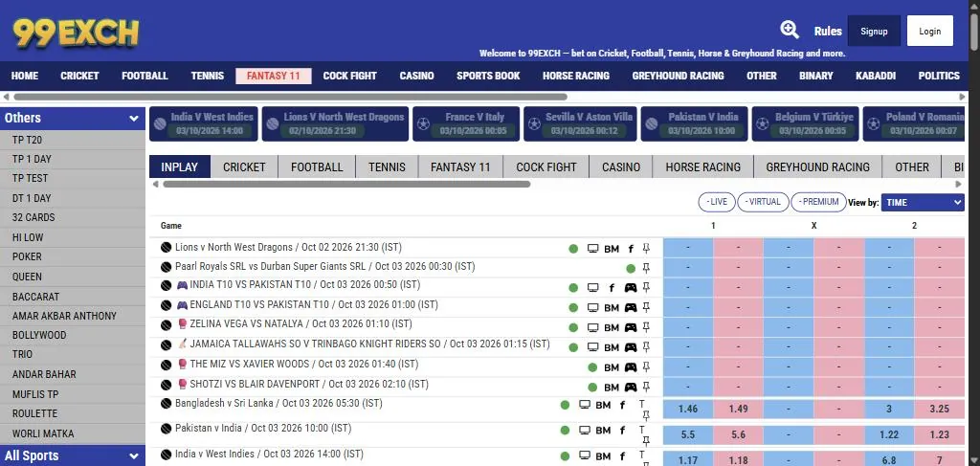Toggle the LIVE filter
Image resolution: width=980 pixels, height=466 pixels.
[716, 202]
